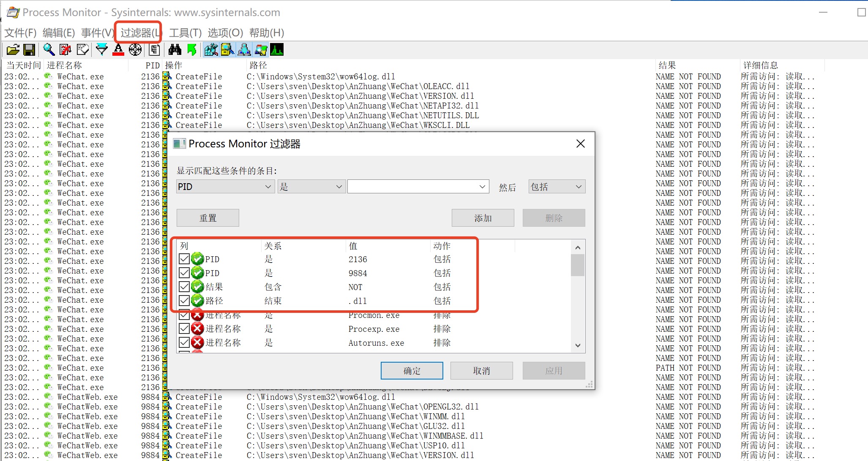Uncheck the PID 9884 filter checkbox
This screenshot has width=868, height=461.
[184, 273]
